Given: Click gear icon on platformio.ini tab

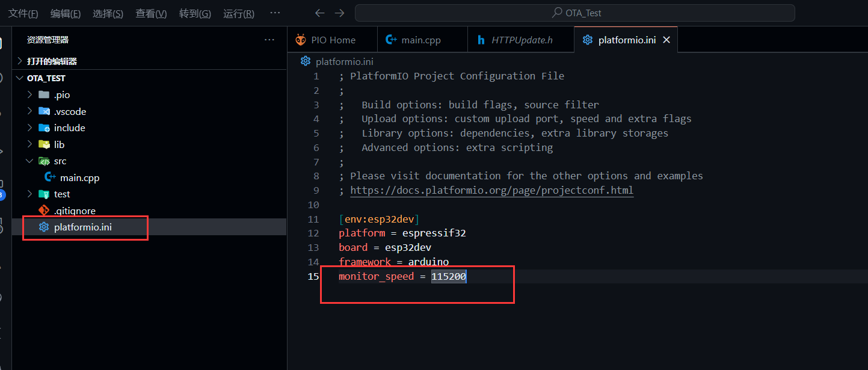Looking at the screenshot, I should tap(588, 40).
